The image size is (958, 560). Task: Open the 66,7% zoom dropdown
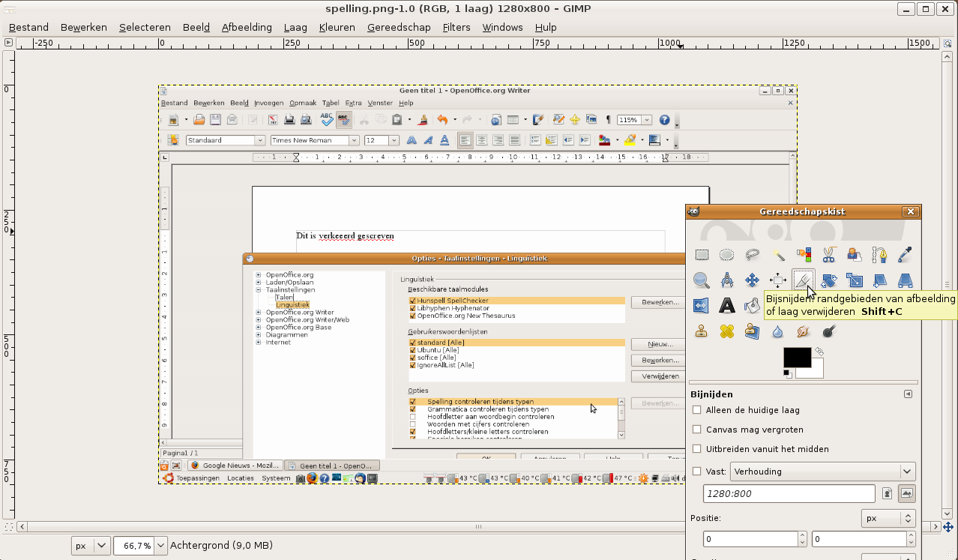pos(160,546)
